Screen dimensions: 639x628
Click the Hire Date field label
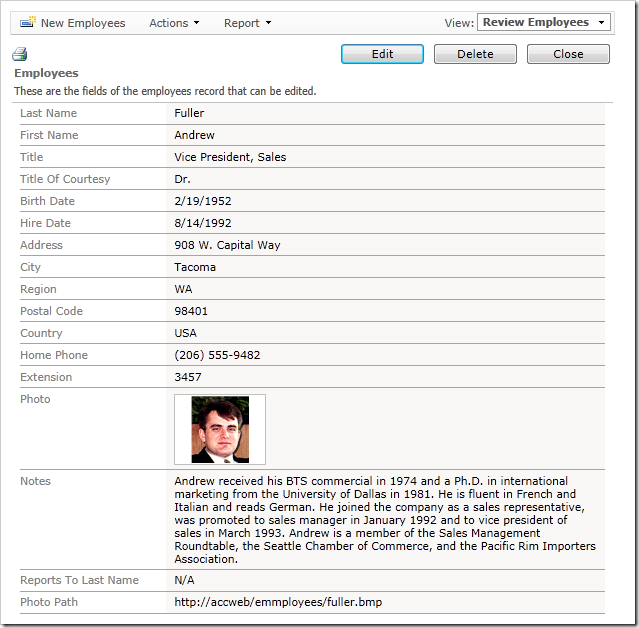point(45,223)
